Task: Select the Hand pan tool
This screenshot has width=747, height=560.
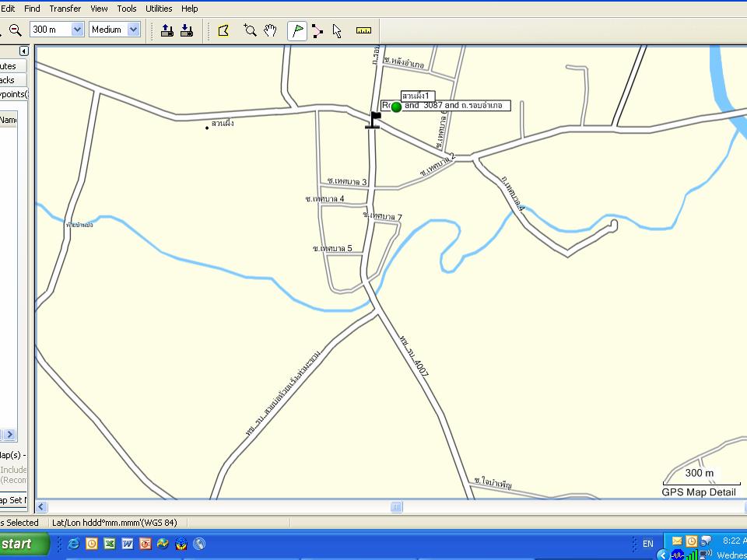Action: (x=270, y=30)
